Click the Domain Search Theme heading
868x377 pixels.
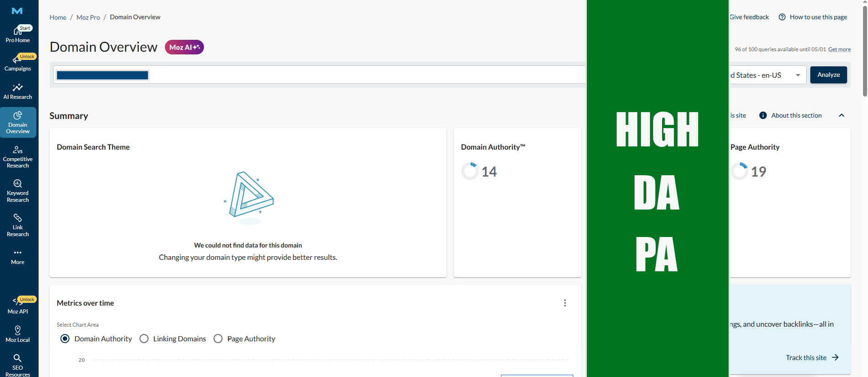click(x=93, y=147)
